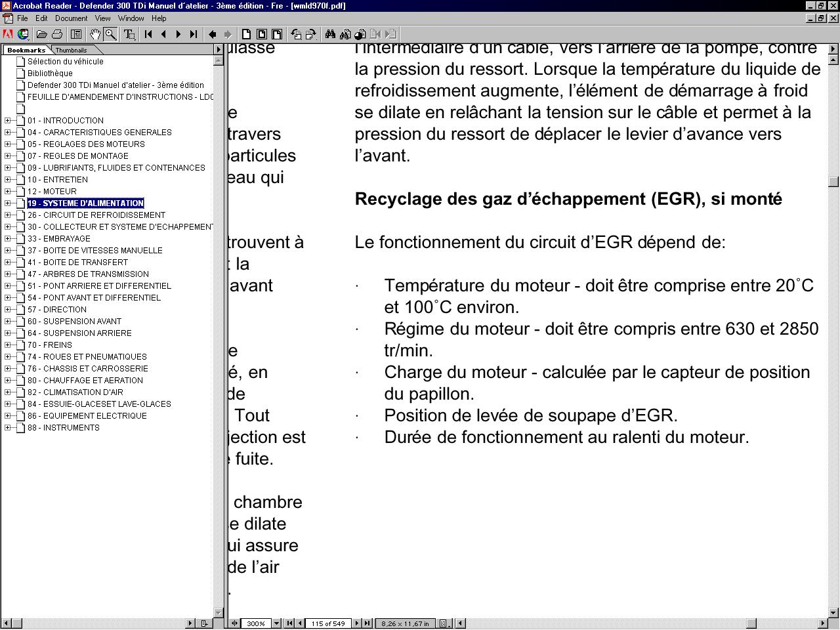Select the Text Select tool
840x630 pixels.
pos(129,34)
